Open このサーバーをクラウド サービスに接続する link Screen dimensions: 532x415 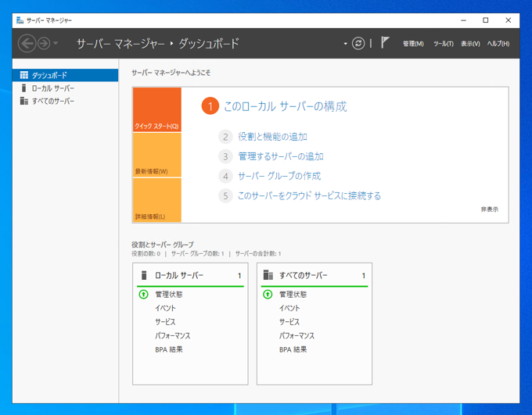(309, 195)
